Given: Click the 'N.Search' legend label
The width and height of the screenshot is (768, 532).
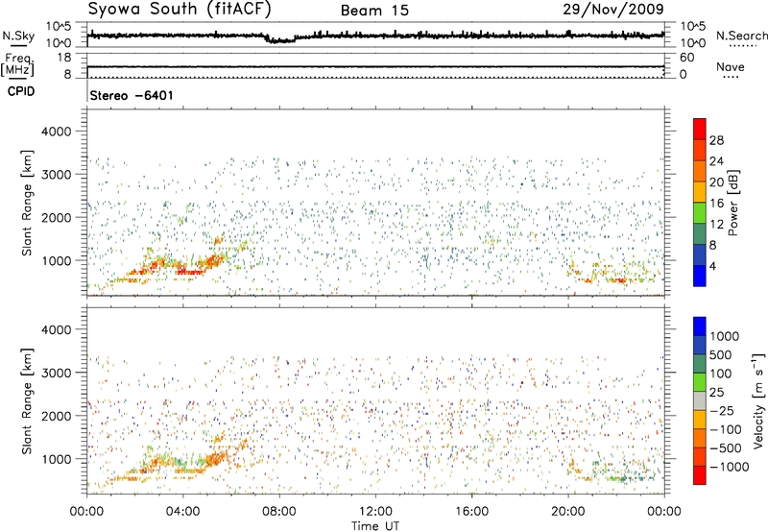Looking at the screenshot, I should coord(741,36).
